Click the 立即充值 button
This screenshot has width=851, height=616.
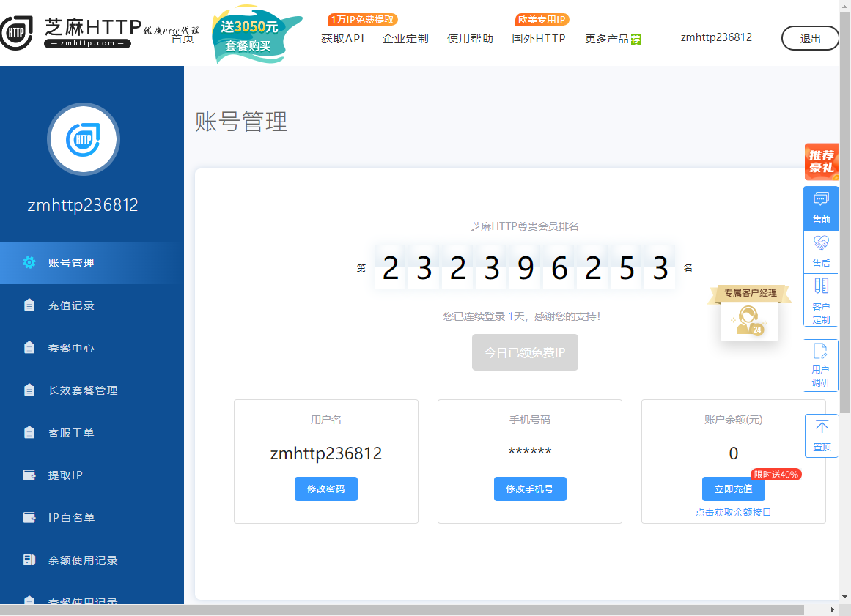point(733,489)
